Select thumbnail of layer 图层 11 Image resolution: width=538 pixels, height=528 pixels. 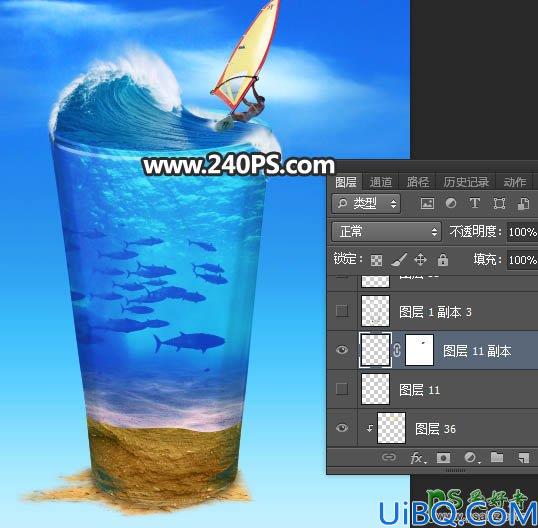point(375,389)
